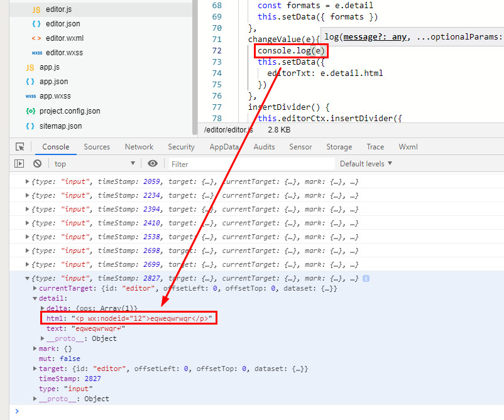Click the braces icon beside editor.json

[36, 24]
